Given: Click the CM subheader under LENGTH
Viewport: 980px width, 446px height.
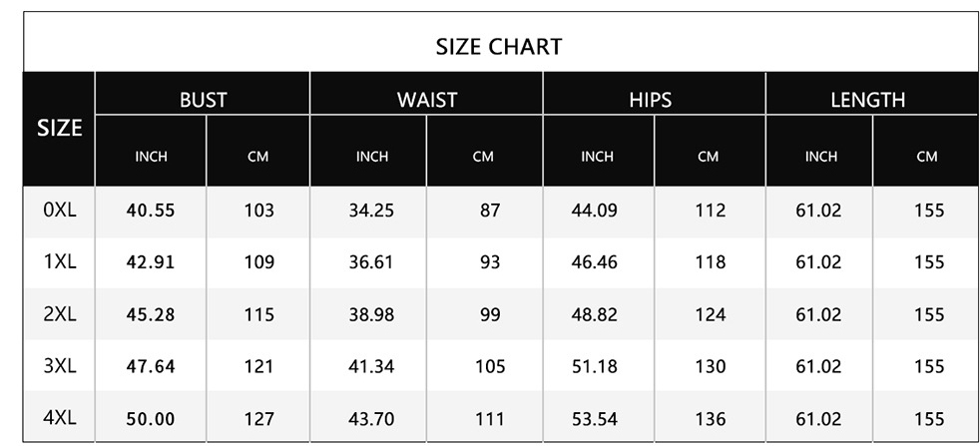Looking at the screenshot, I should pyautogui.click(x=927, y=157).
